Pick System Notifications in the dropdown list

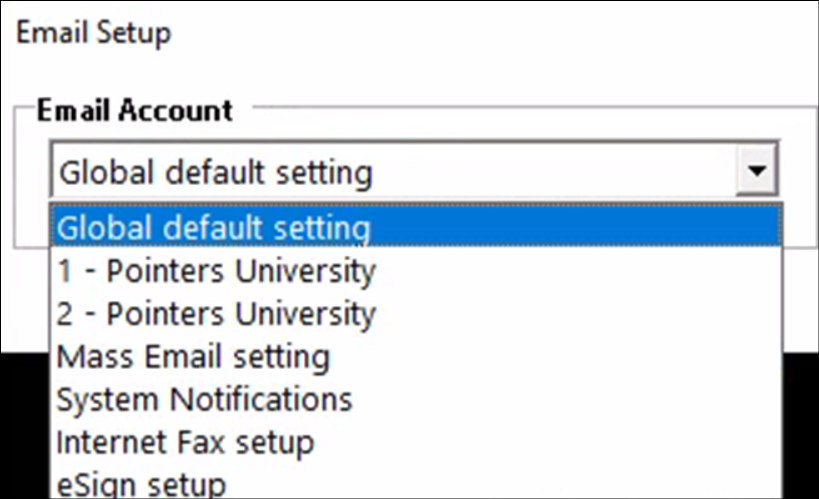coord(205,399)
